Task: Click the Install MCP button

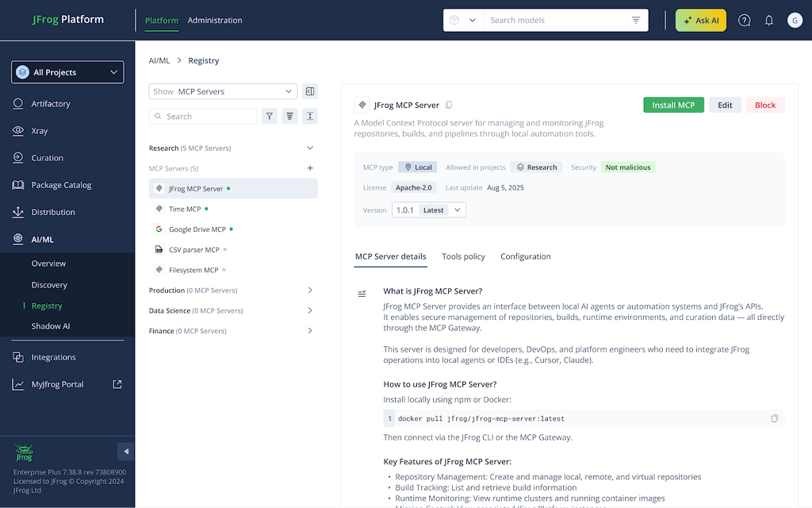Action: coord(673,105)
